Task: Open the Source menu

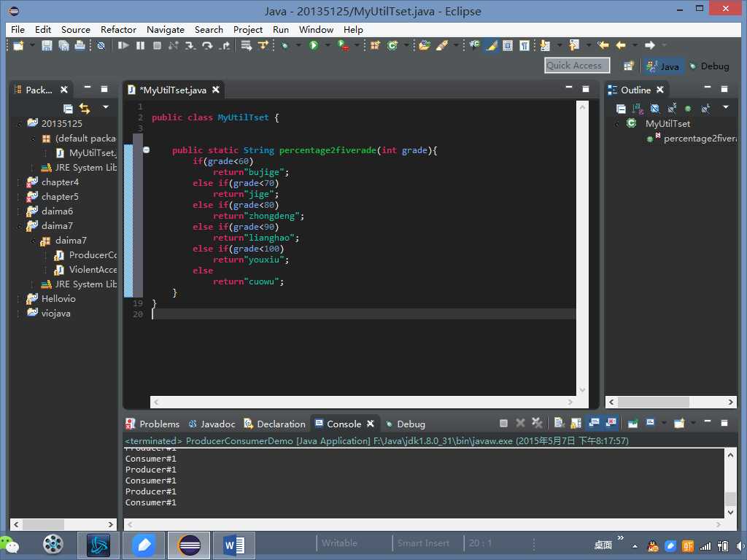Action: point(75,29)
